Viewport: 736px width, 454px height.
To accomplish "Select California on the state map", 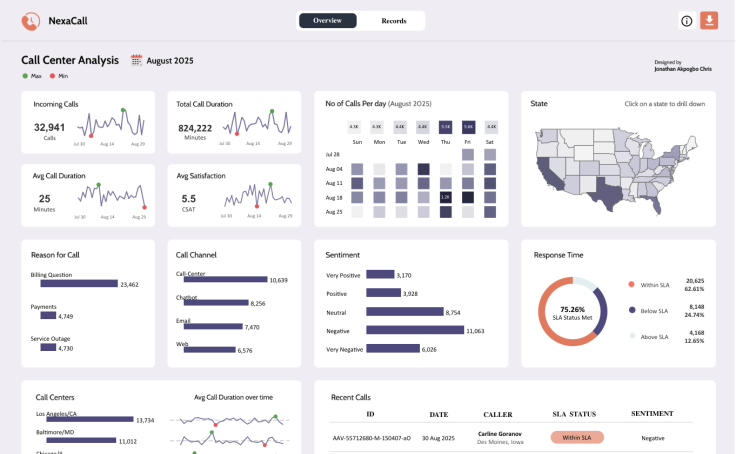I will coord(545,175).
